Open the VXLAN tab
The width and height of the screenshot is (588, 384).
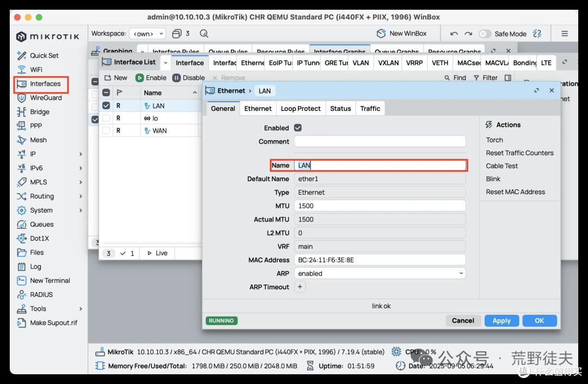388,63
